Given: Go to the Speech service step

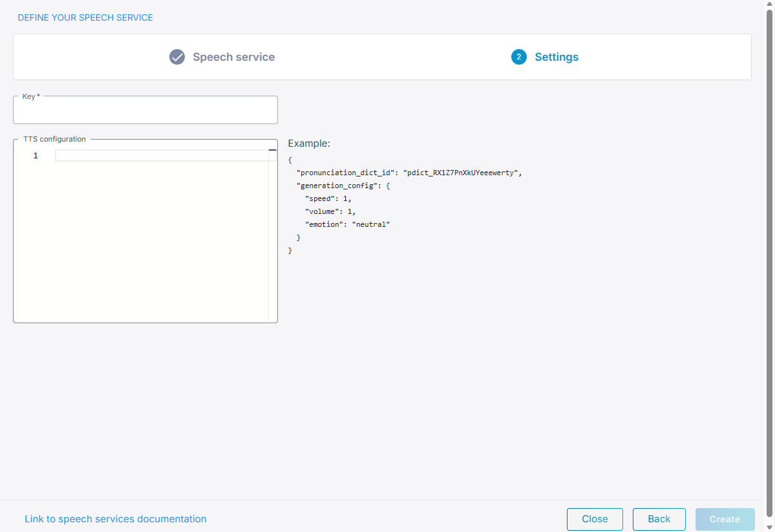Looking at the screenshot, I should coord(233,57).
